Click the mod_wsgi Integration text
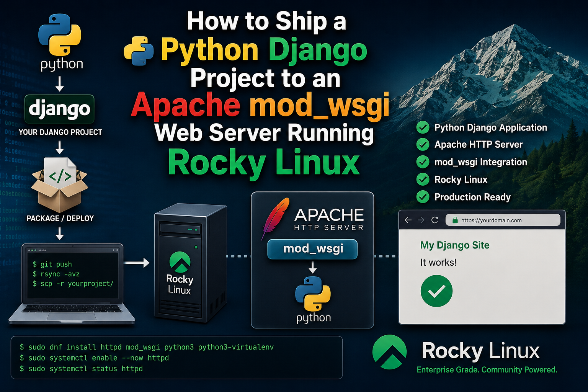This screenshot has height=392, width=588. pos(481,162)
